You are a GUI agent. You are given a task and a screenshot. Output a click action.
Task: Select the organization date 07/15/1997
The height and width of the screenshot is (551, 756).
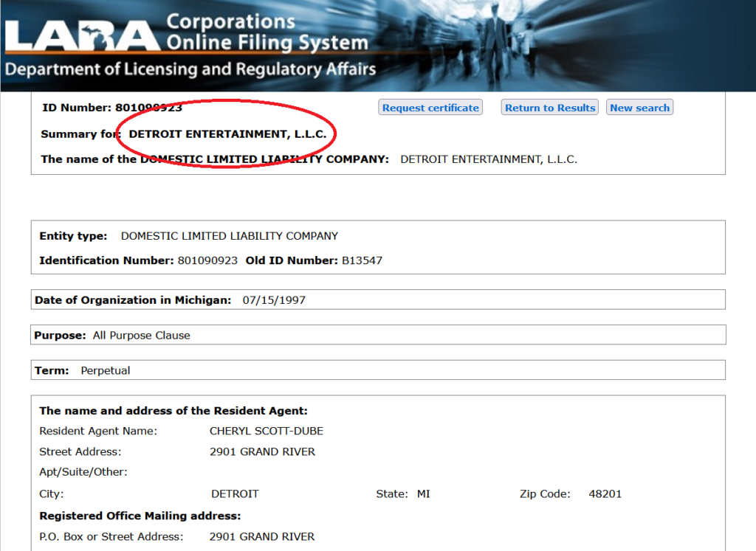coord(274,300)
